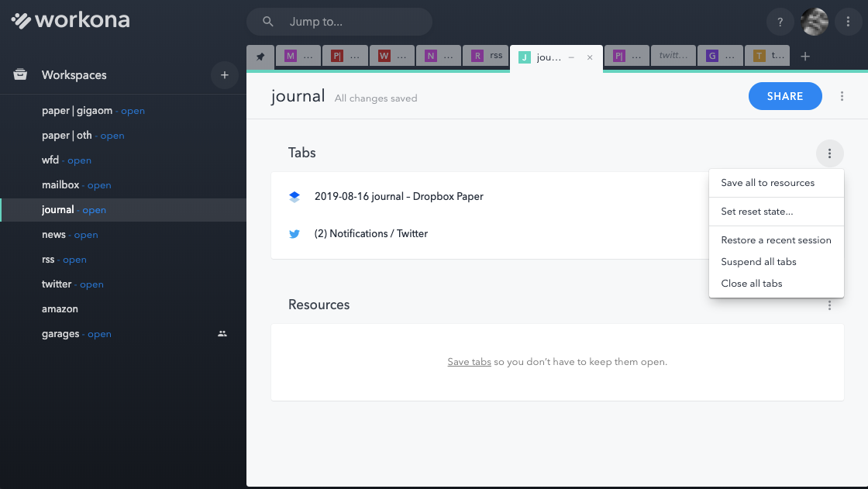Viewport: 868px width, 489px height.
Task: Click the Jump to… search field
Action: click(x=339, y=22)
